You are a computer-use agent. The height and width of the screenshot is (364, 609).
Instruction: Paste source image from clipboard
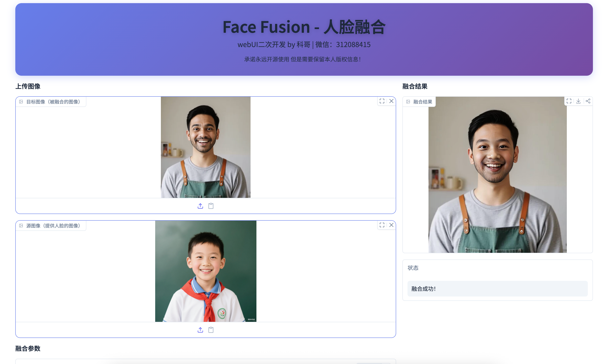coord(211,330)
